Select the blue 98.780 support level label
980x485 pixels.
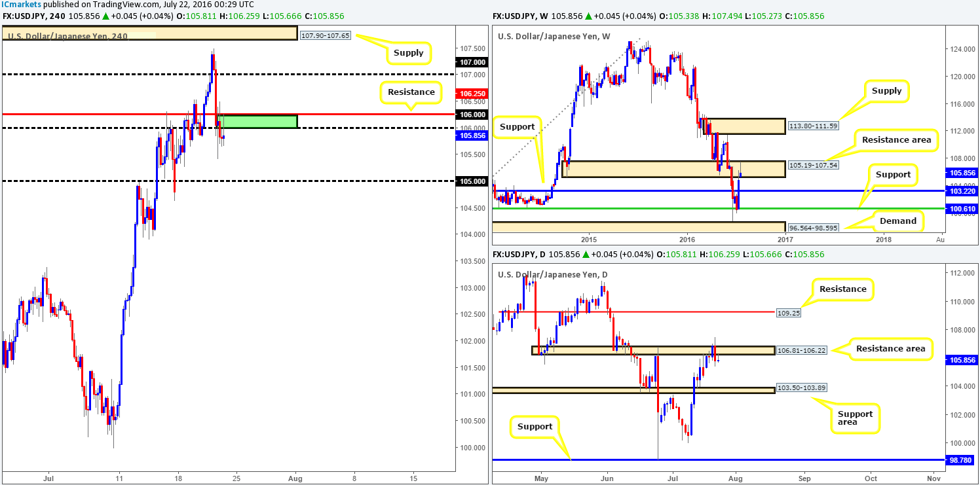coord(961,460)
